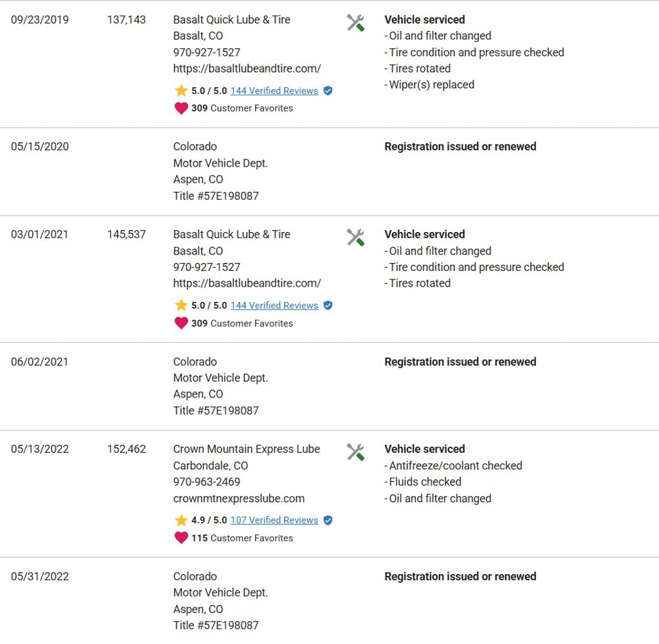This screenshot has width=659, height=644.
Task: Click the pink heart beside 115 Customer Favorites
Action: pos(181,538)
